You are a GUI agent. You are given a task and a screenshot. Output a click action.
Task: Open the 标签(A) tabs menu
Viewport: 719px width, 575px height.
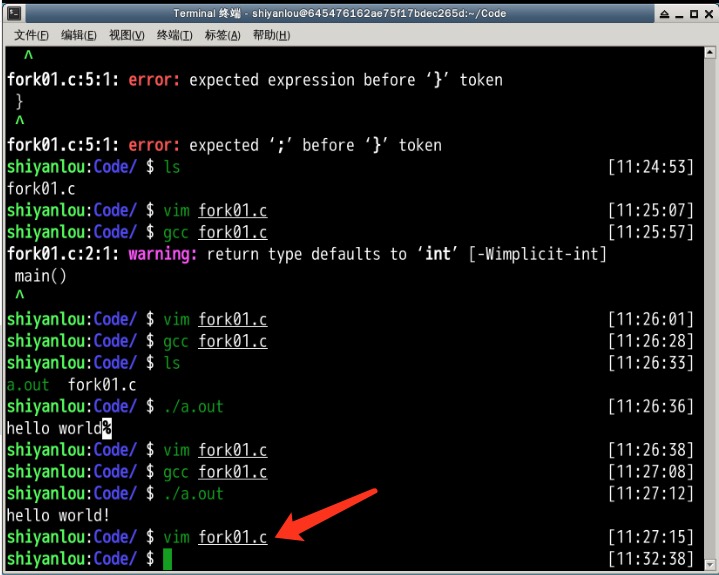coord(222,35)
